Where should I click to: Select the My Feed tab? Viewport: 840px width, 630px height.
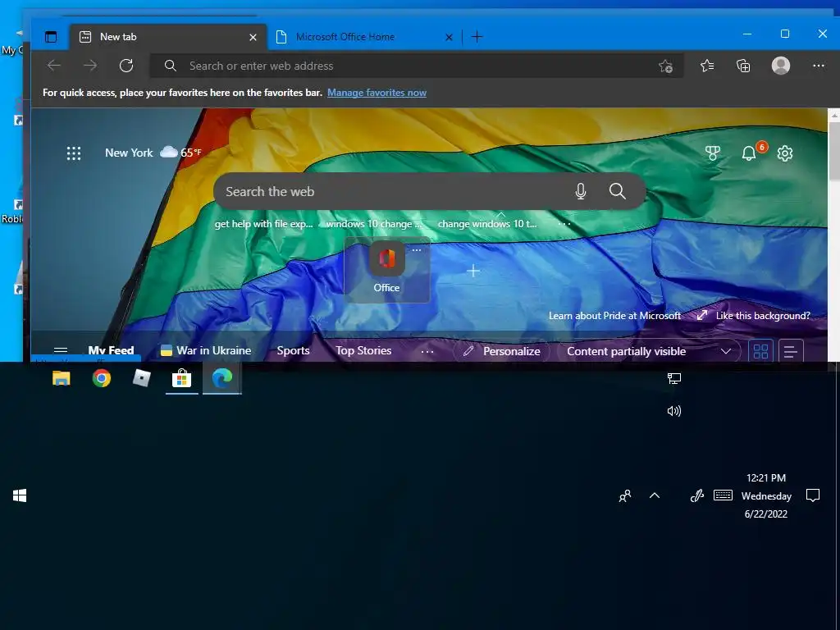pos(111,351)
